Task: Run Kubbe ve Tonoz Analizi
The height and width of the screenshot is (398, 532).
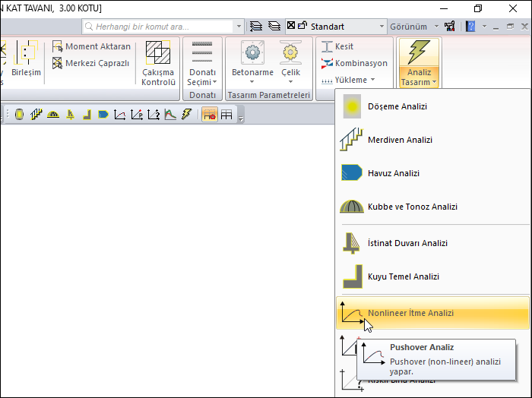Action: [x=412, y=207]
